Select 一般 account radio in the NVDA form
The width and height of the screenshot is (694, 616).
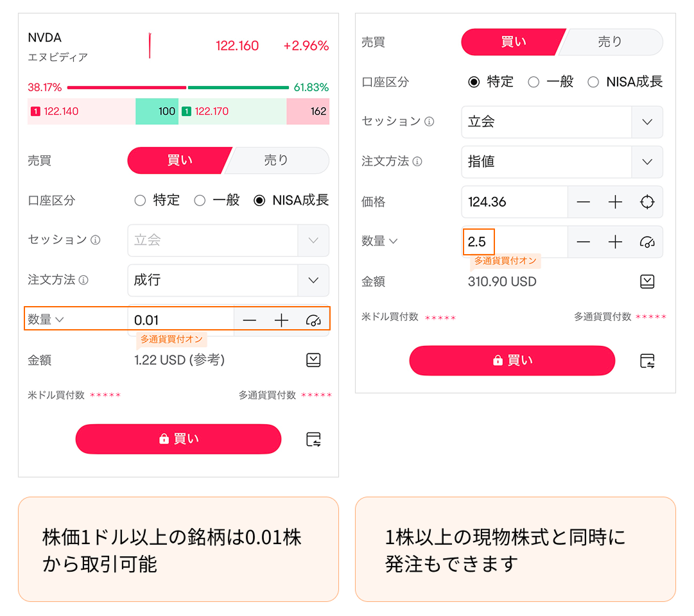(200, 201)
